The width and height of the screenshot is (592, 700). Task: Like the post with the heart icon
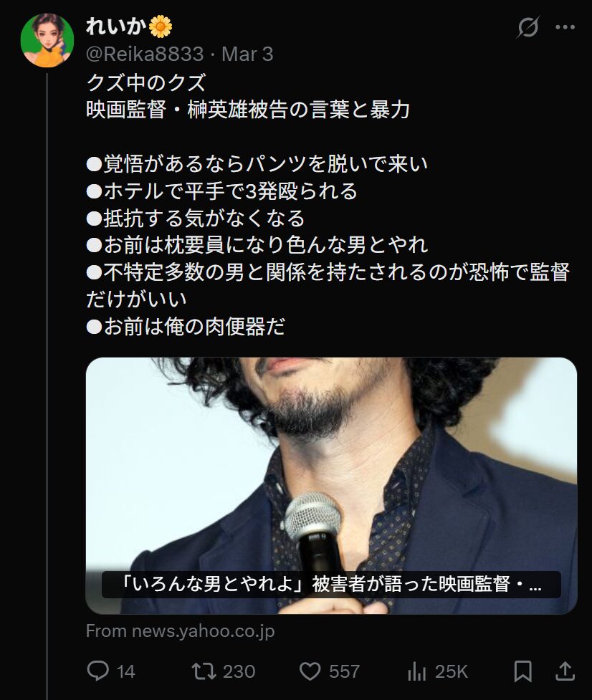click(x=310, y=671)
